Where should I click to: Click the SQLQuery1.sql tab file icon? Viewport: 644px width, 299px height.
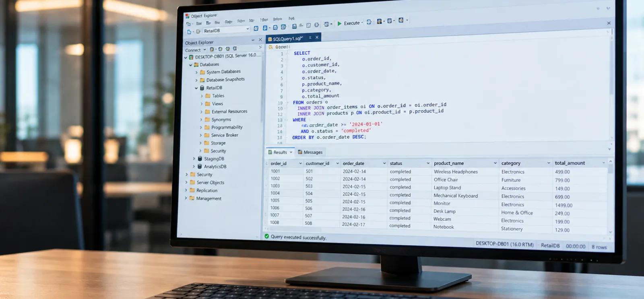[x=270, y=39]
